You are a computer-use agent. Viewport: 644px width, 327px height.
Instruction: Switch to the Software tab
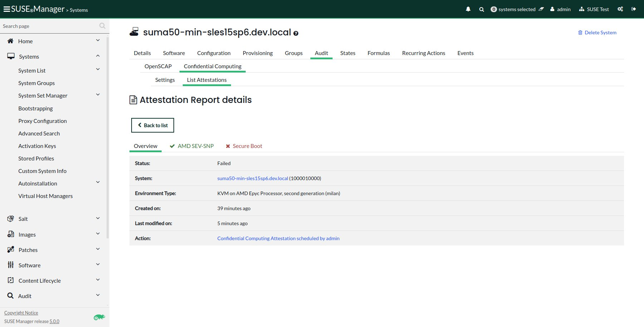pos(174,53)
